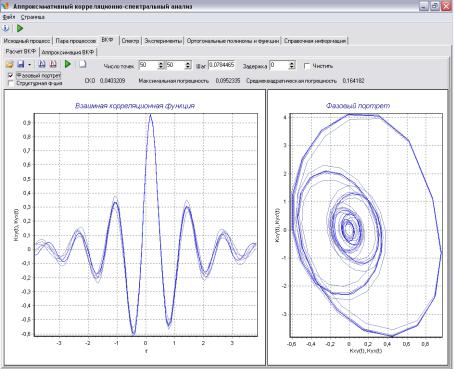Start ВКФ calculation with green play icon

coord(68,64)
